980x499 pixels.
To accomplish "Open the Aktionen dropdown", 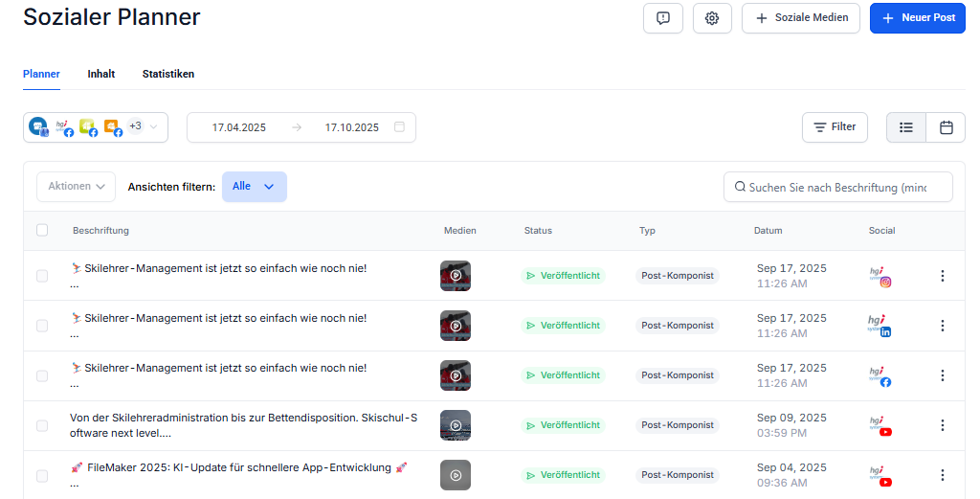I will click(77, 187).
